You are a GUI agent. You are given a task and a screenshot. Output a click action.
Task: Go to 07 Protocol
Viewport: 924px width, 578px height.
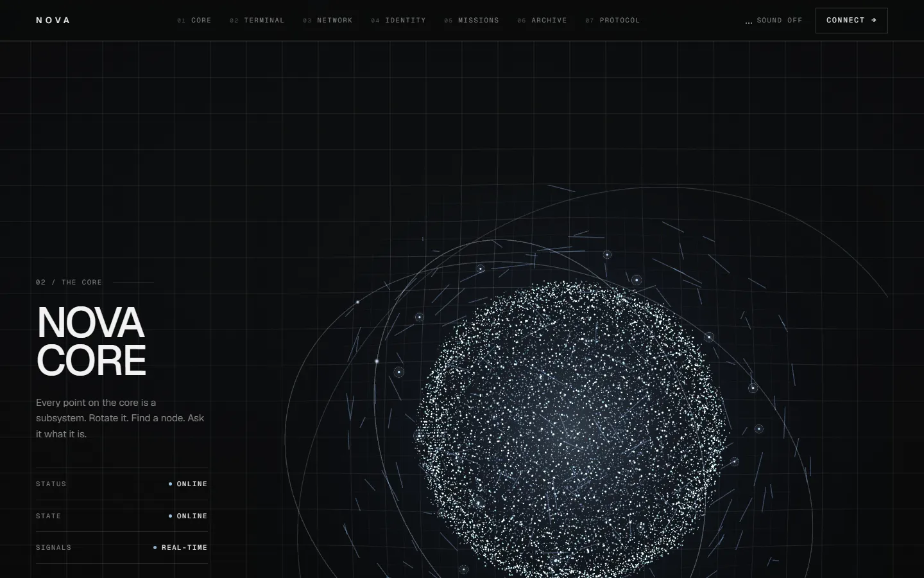613,21
